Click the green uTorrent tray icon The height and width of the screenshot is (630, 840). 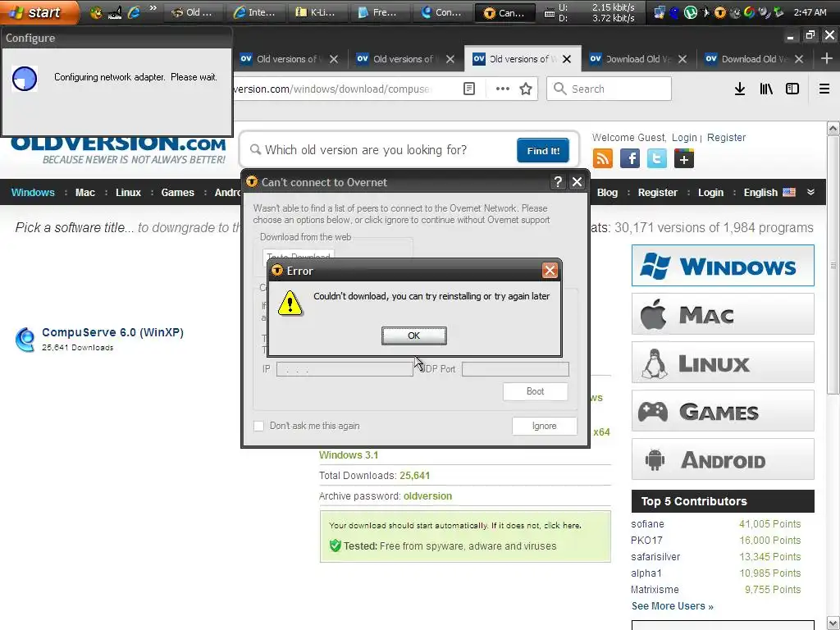coord(690,12)
